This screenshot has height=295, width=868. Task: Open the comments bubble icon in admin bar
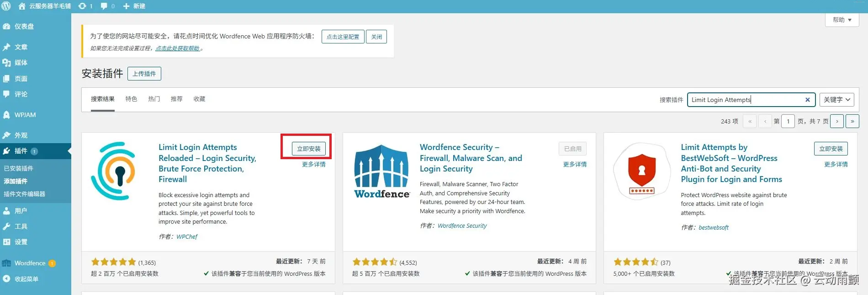tap(104, 6)
